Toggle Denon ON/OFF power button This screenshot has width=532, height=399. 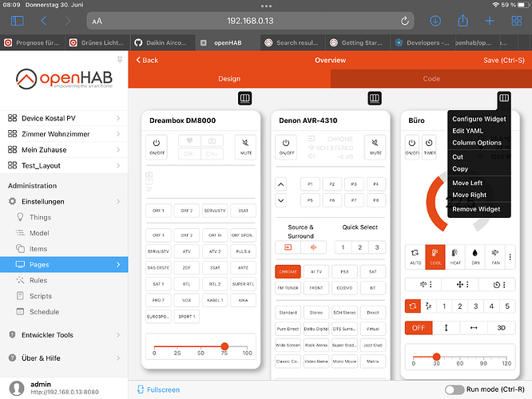coord(286,147)
